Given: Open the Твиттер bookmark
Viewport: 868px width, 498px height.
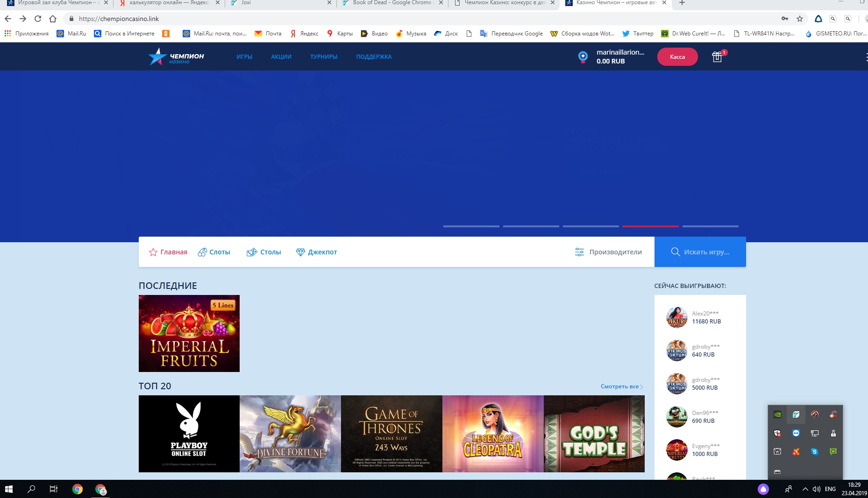Looking at the screenshot, I should (638, 34).
